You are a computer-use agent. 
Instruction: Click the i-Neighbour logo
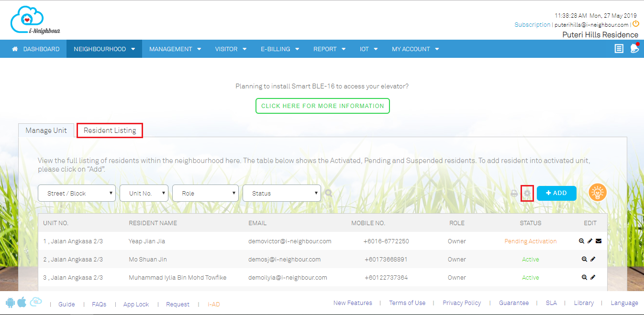(35, 21)
